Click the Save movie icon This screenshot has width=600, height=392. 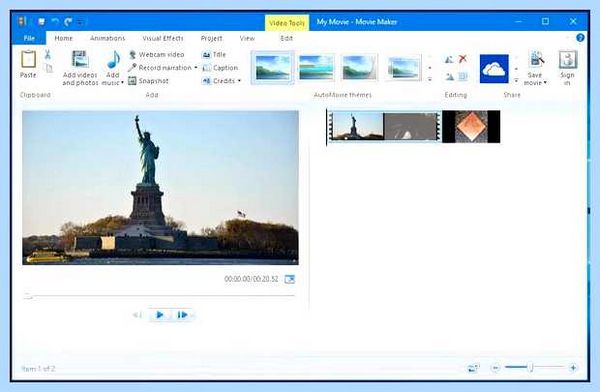pos(536,59)
